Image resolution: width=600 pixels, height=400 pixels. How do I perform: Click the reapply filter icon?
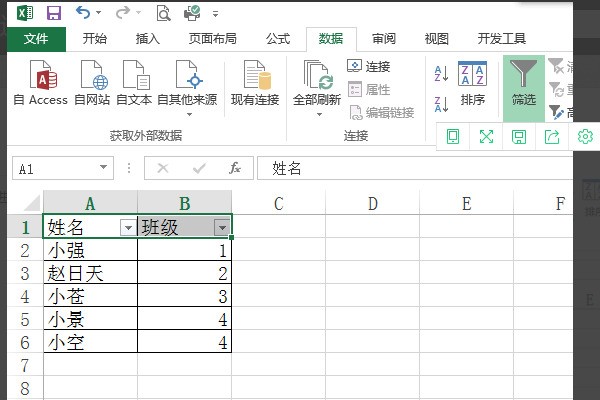pyautogui.click(x=557, y=90)
